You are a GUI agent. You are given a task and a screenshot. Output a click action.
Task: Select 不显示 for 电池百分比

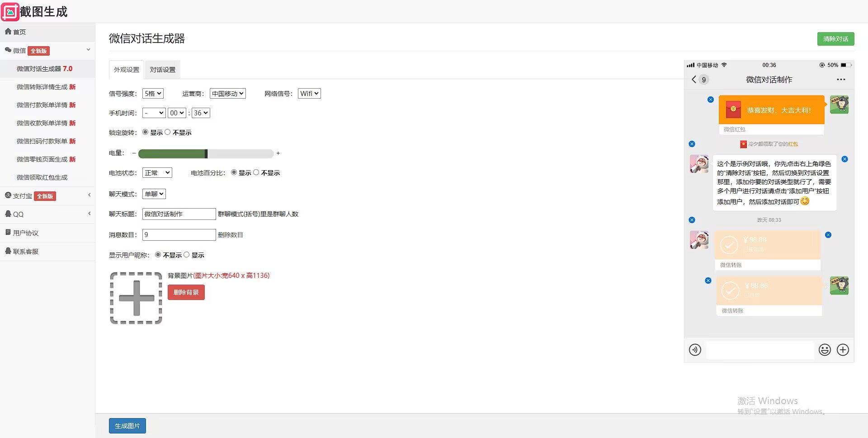[256, 172]
